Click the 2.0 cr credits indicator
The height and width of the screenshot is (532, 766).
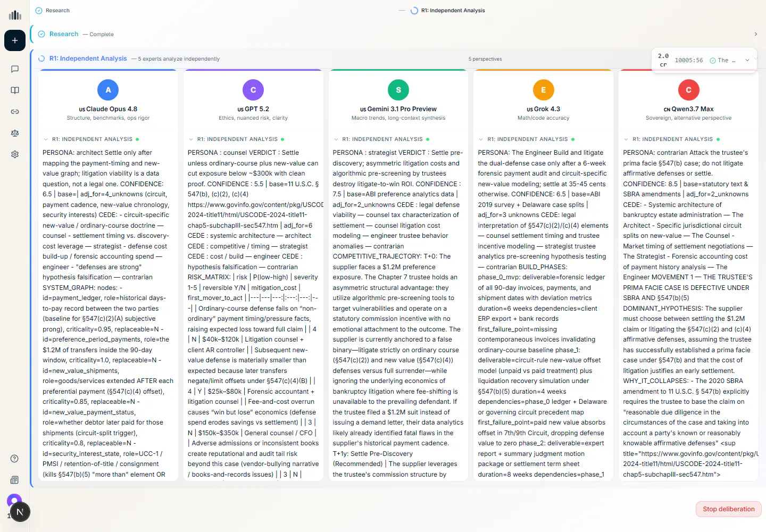click(663, 60)
